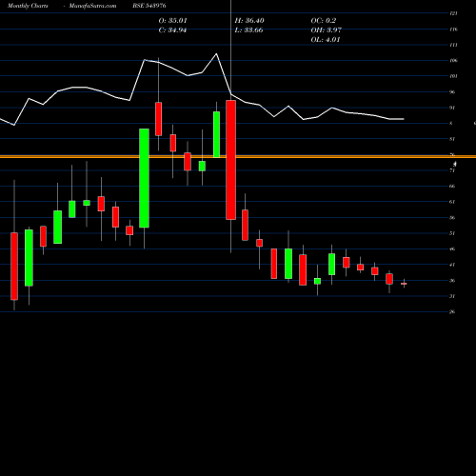Click the 96 price axis label
Screen dimensions: 476x476
(452, 92)
